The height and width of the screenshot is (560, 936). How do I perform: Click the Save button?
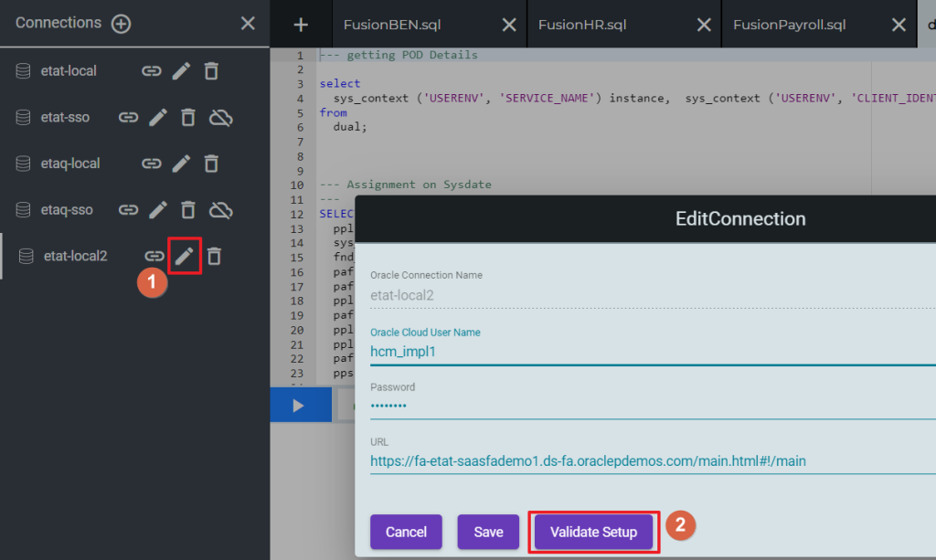coord(488,532)
